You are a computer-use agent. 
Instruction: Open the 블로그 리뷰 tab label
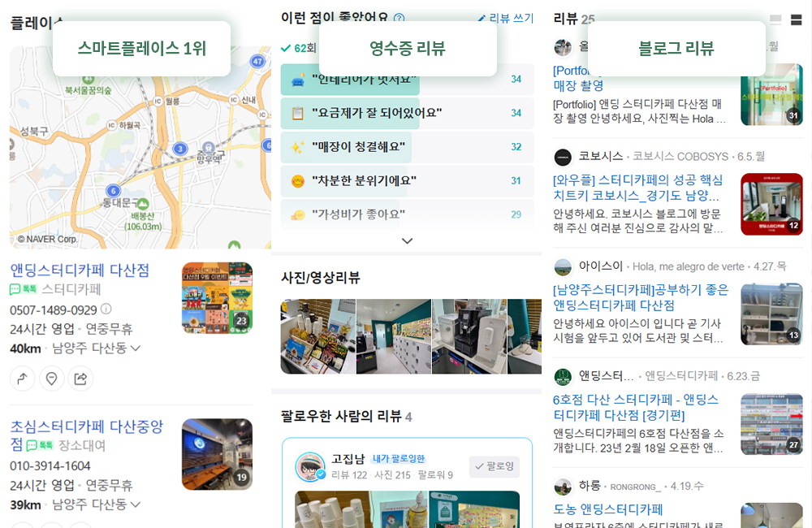point(676,48)
